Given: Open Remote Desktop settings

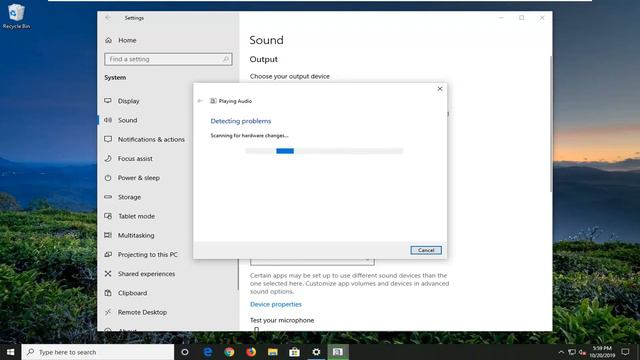Looking at the screenshot, I should point(142,312).
